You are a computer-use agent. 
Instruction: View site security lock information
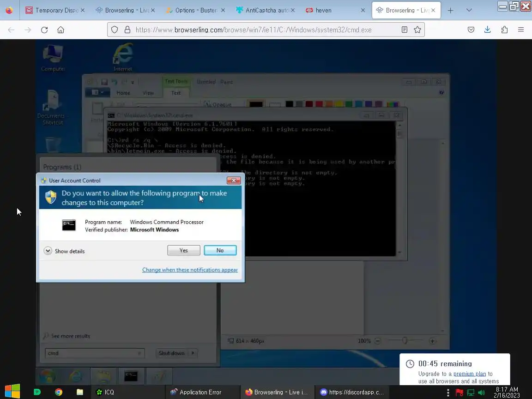point(127,30)
